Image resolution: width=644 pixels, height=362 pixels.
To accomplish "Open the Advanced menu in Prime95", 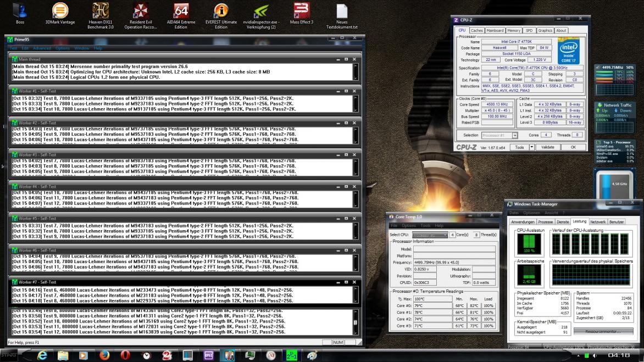I will coord(42,48).
